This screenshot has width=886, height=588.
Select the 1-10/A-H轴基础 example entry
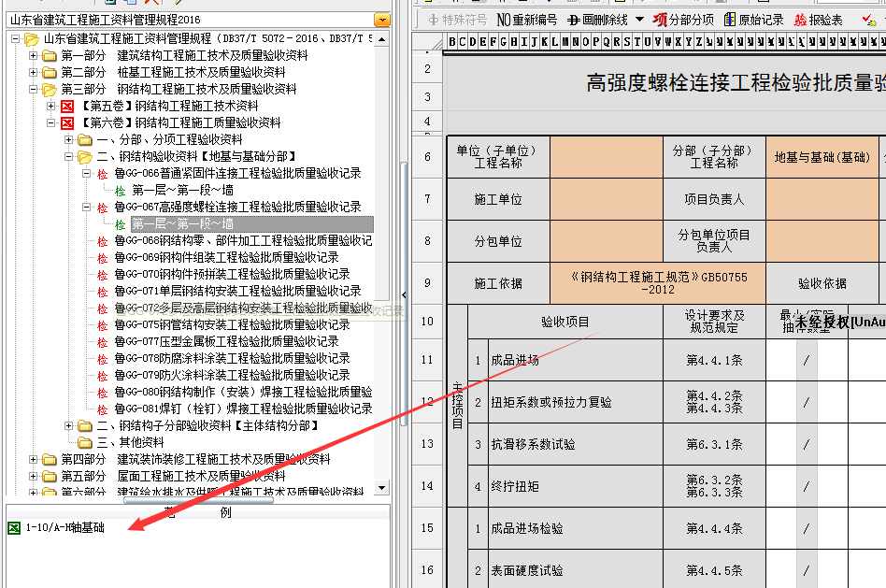tap(65, 528)
